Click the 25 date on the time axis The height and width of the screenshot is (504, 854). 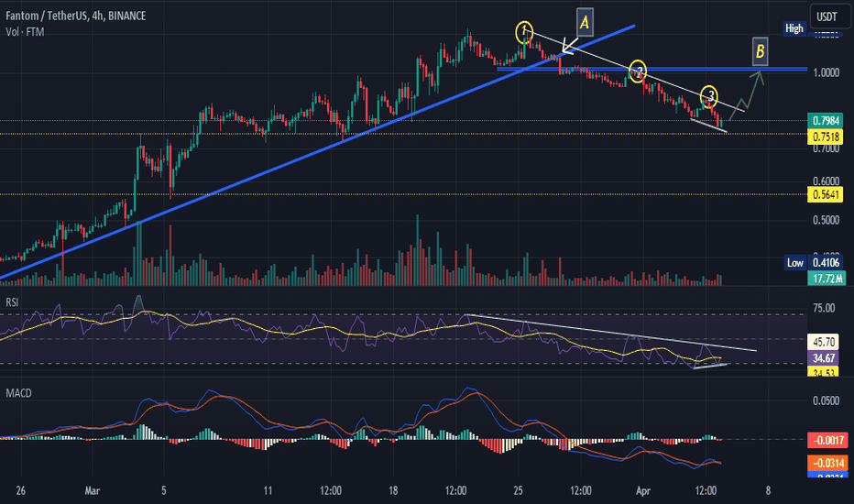point(518,491)
